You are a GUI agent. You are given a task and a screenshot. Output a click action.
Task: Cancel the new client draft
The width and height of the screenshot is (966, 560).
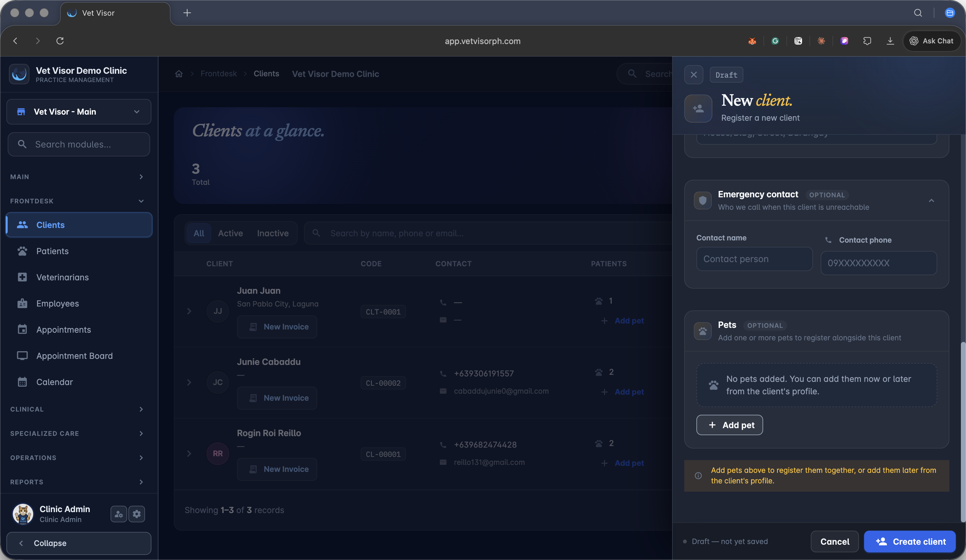coord(834,541)
